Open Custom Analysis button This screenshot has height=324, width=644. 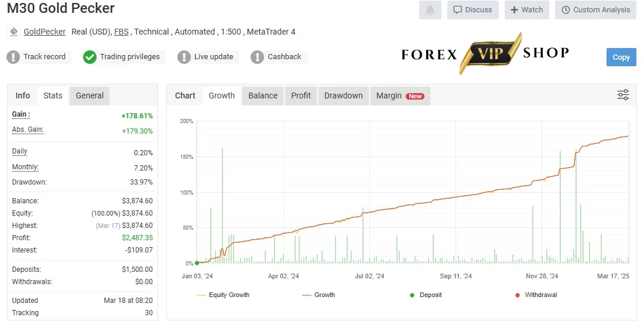point(595,10)
